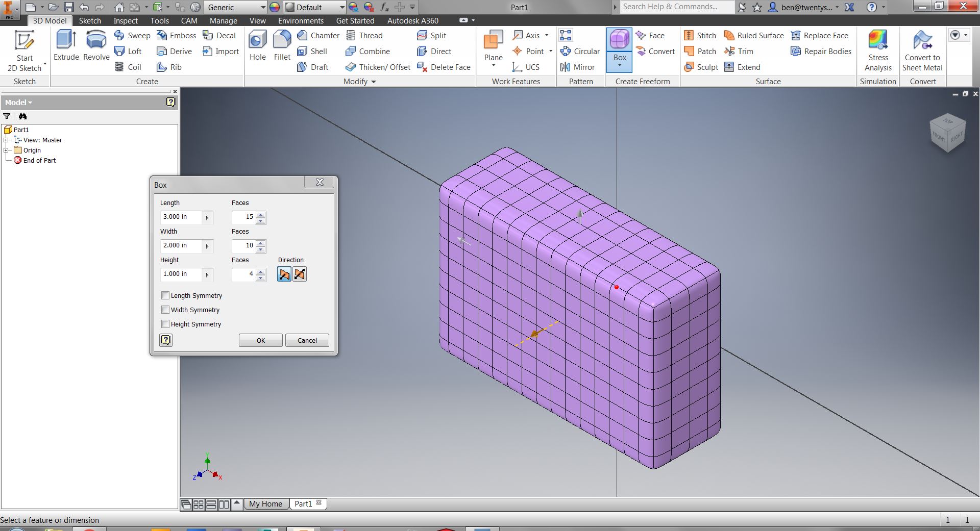Choose the Shell tool
The height and width of the screenshot is (531, 980).
coord(312,51)
